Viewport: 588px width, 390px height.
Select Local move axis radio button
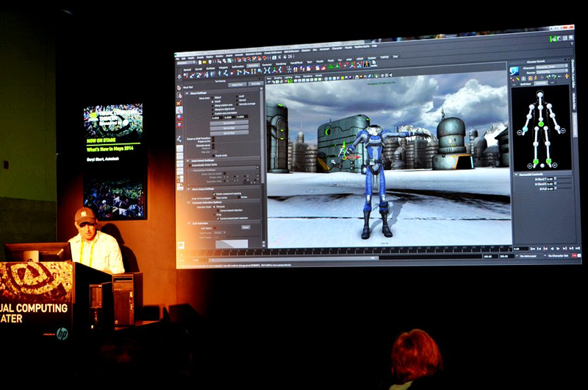coord(237,96)
